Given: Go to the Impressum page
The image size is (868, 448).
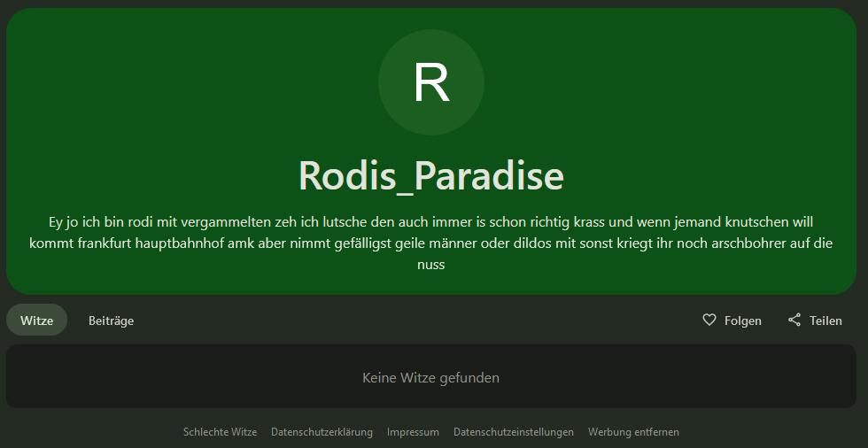Looking at the screenshot, I should [413, 432].
